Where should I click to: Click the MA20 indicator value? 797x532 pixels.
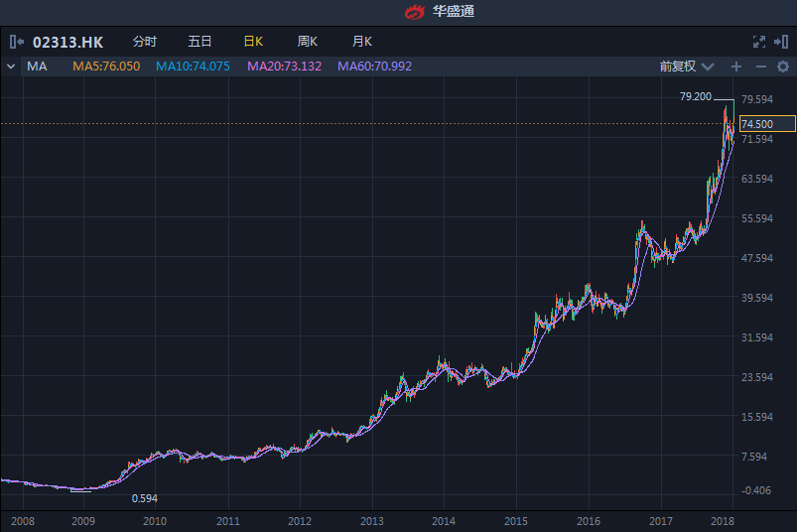pos(284,66)
